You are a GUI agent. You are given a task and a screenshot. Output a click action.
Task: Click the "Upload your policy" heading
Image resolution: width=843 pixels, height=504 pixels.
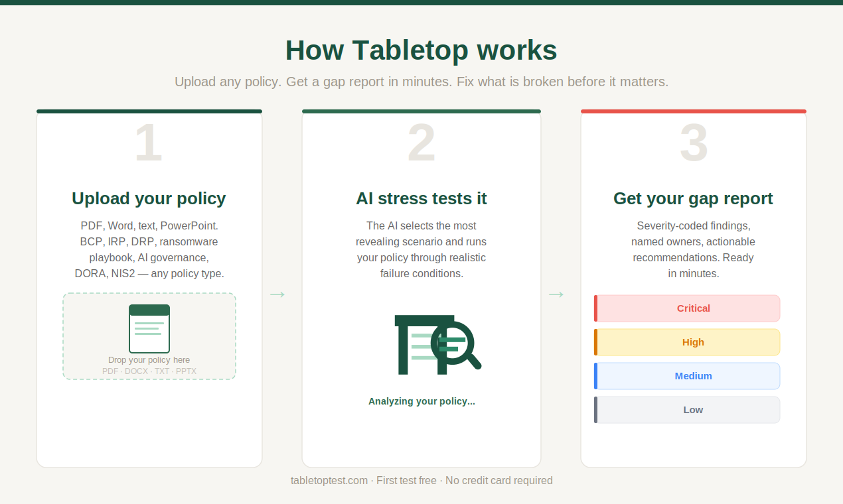(x=149, y=198)
